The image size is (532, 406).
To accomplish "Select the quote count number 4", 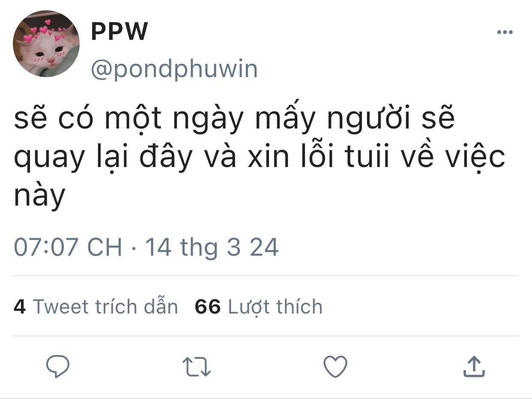I will pyautogui.click(x=20, y=307).
